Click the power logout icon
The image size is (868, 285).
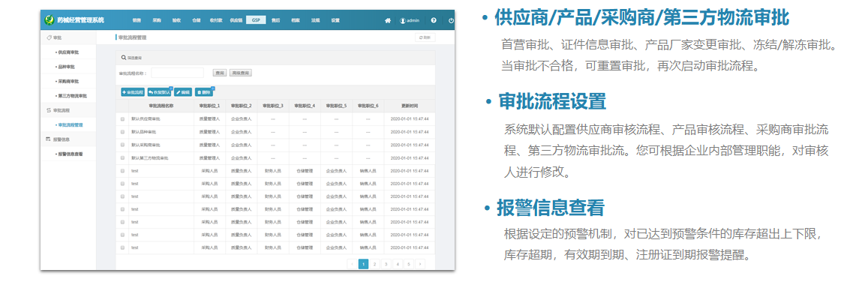[451, 20]
